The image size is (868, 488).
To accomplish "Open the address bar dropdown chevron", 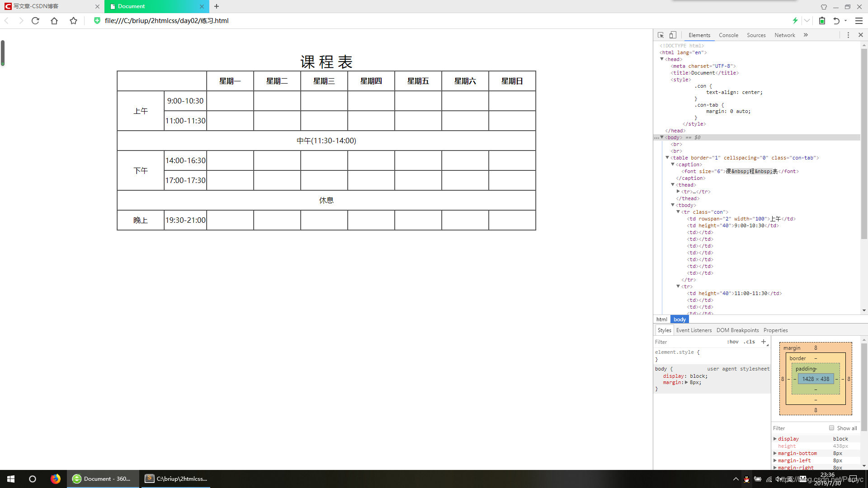I will click(x=807, y=21).
